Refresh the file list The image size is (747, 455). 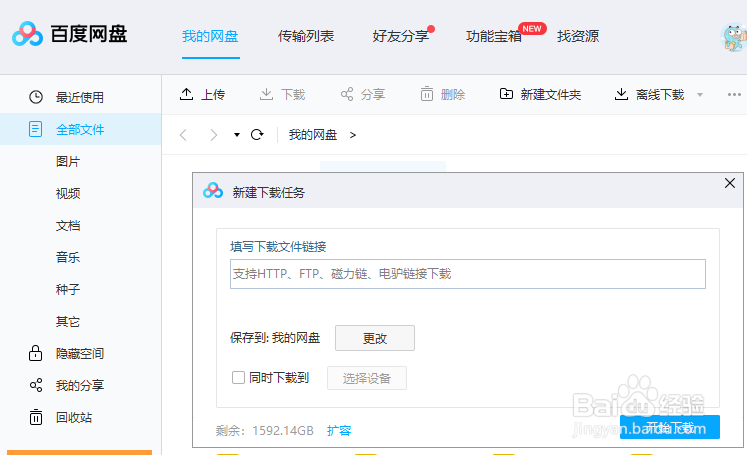click(257, 135)
